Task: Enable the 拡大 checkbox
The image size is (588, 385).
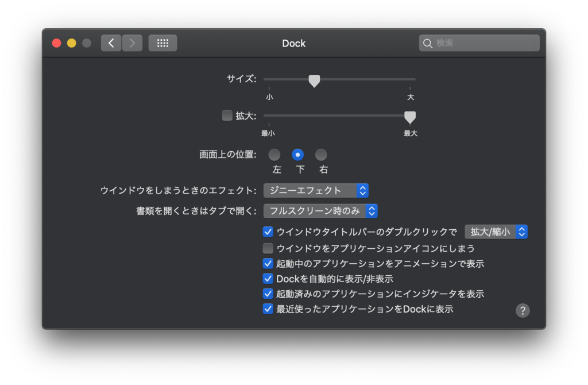Action: (227, 115)
